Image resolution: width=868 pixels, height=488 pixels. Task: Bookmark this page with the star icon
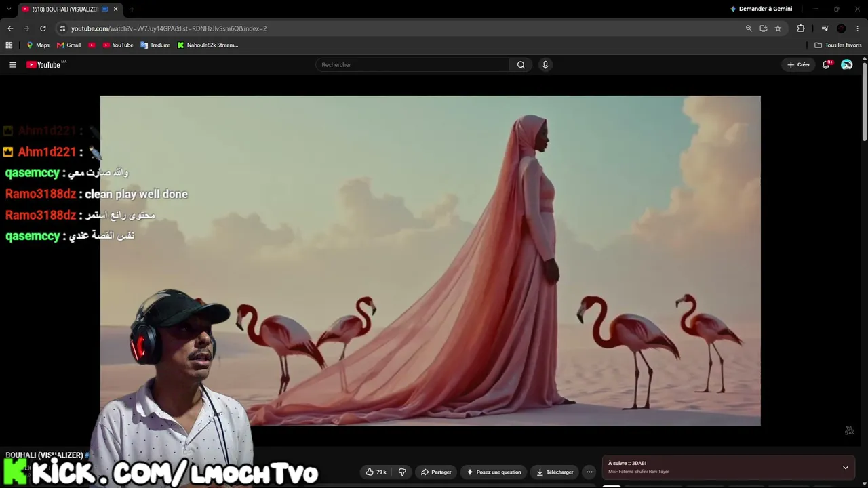pos(778,28)
